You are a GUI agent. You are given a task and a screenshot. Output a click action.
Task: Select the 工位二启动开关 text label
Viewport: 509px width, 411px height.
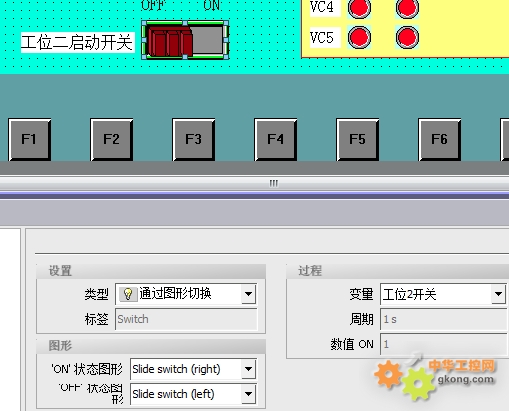77,42
